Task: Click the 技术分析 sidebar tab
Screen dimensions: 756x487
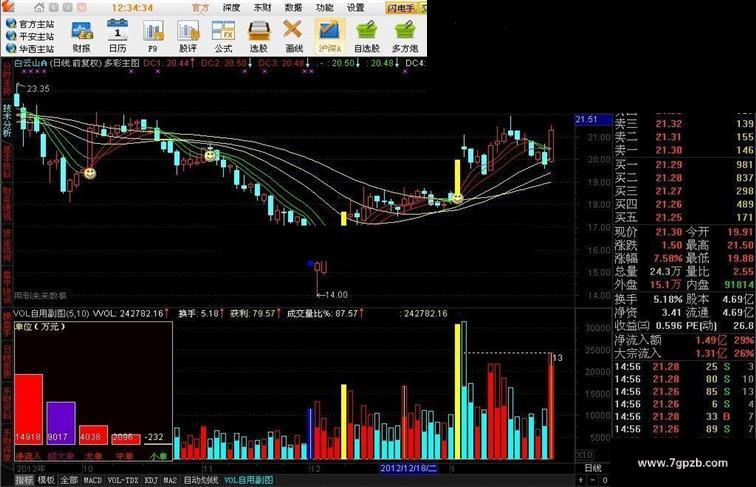Action: coord(7,121)
